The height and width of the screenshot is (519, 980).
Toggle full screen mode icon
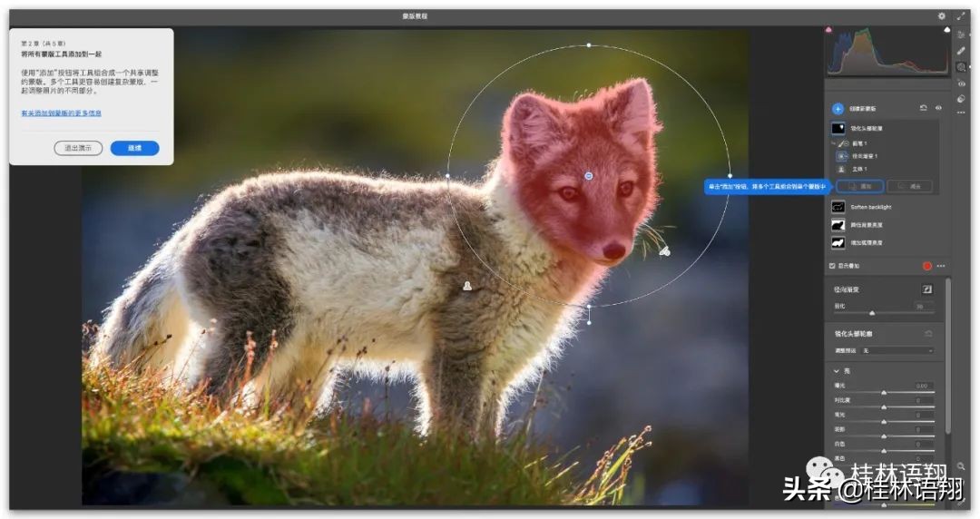[x=961, y=15]
